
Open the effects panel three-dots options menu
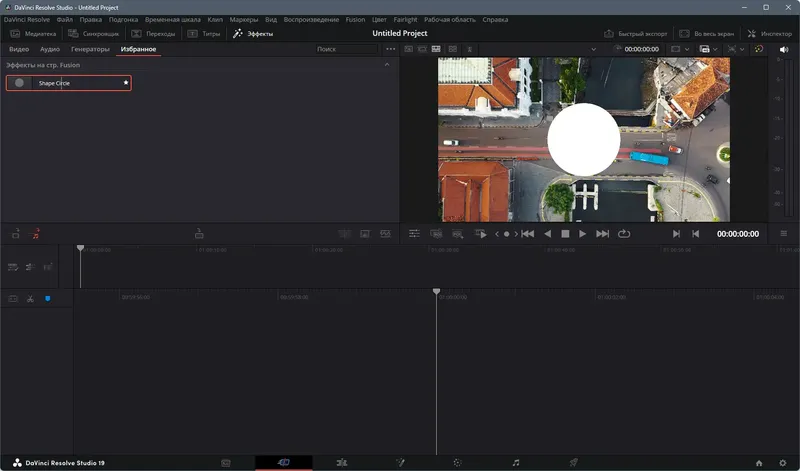point(390,49)
